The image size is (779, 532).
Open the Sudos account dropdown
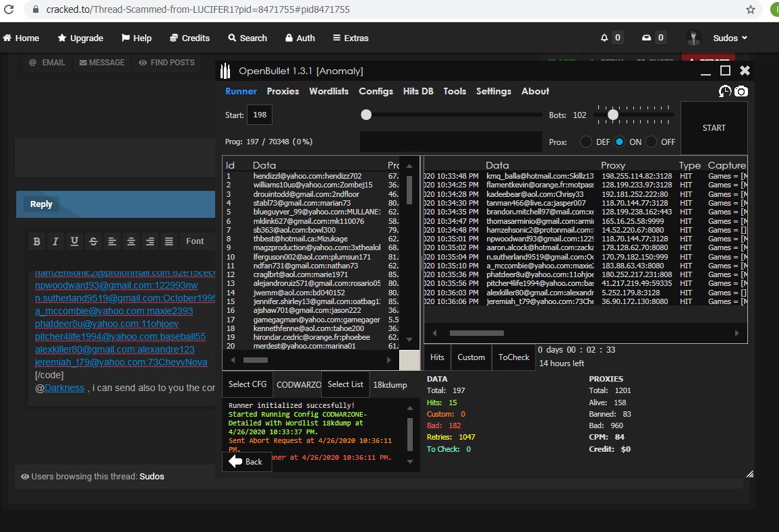coord(730,38)
